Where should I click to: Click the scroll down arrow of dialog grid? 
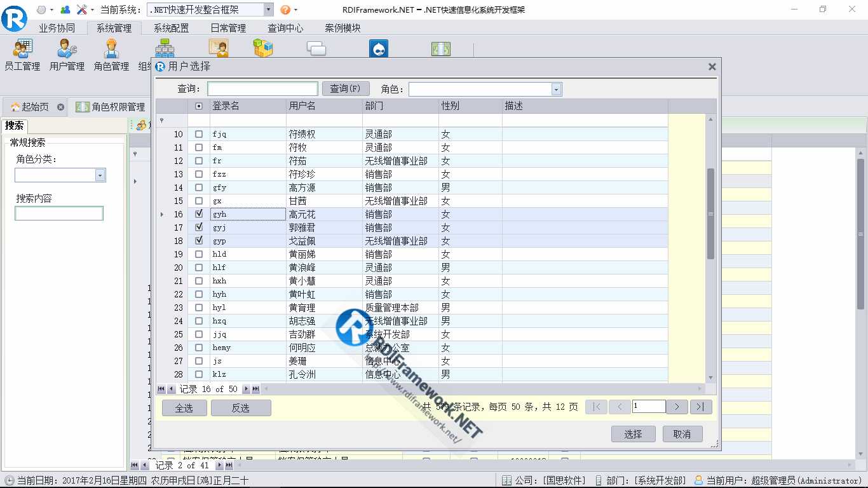(x=711, y=378)
